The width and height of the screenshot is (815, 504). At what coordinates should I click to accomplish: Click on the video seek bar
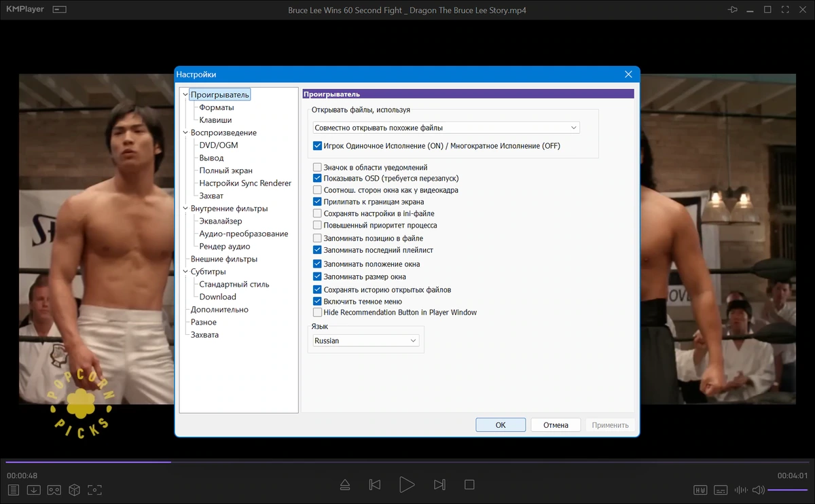click(x=407, y=462)
